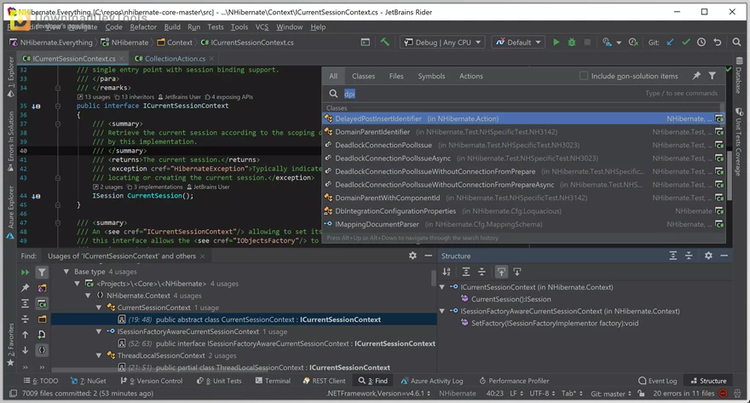Select DomainParentIdentifier search result
The width and height of the screenshot is (750, 403).
[524, 131]
